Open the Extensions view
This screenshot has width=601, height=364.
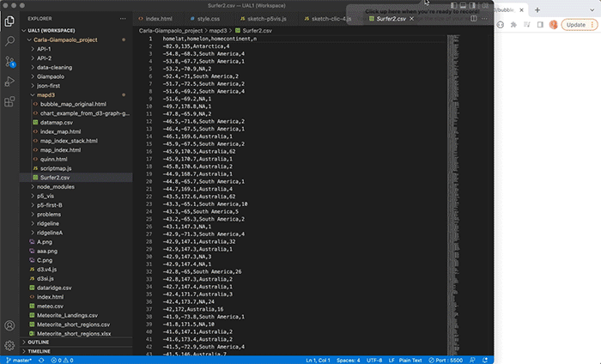click(x=11, y=102)
